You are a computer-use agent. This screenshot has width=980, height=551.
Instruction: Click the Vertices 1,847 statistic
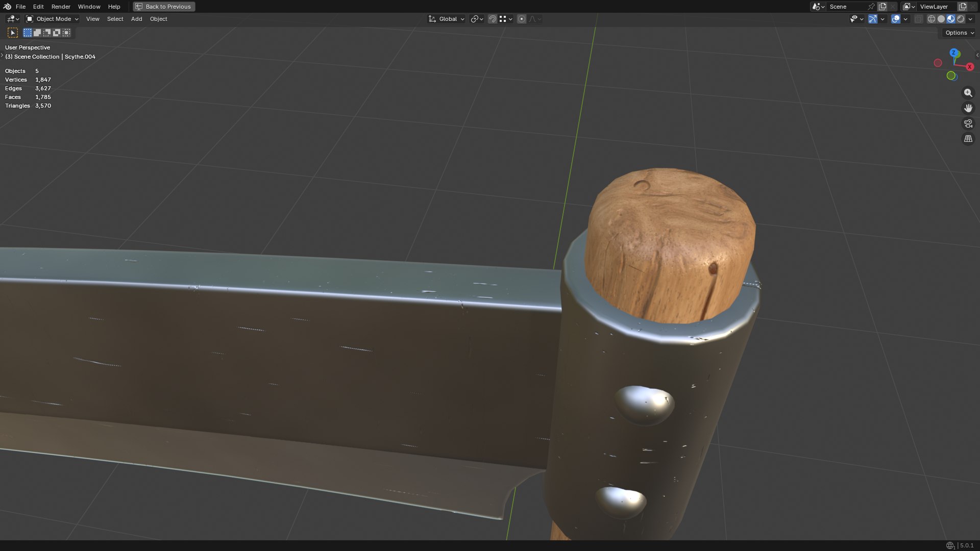click(28, 80)
